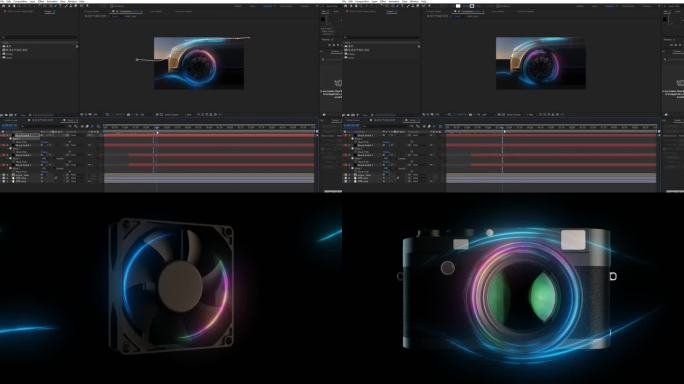Expand the Masks group under the first Black Solid layer
The width and height of the screenshot is (684, 384).
pos(10,138)
